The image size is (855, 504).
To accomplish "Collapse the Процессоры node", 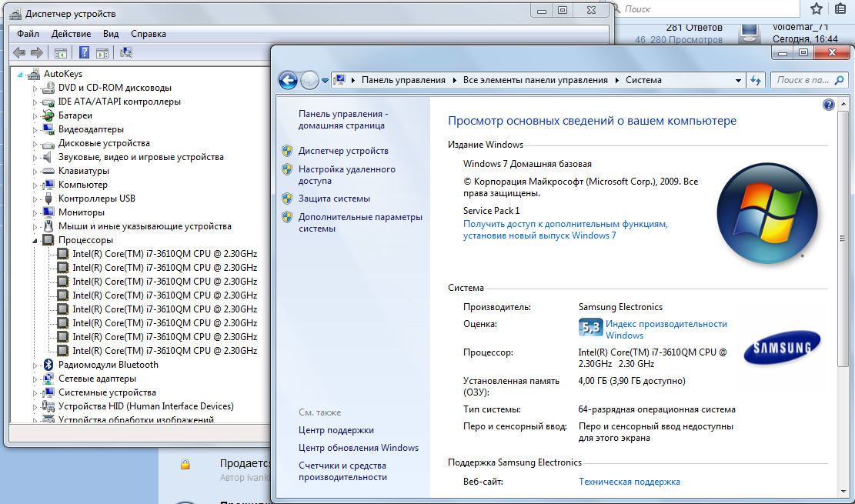I will (35, 240).
